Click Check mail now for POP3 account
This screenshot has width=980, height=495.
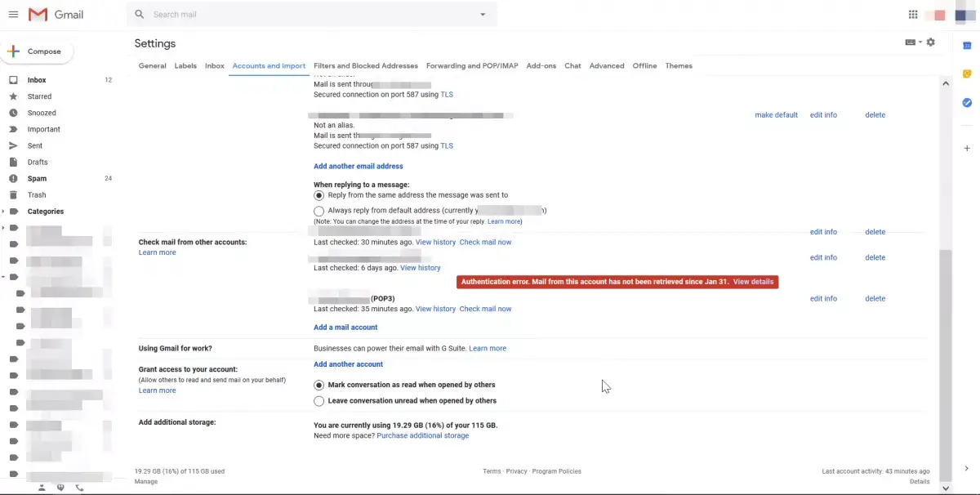coord(485,309)
